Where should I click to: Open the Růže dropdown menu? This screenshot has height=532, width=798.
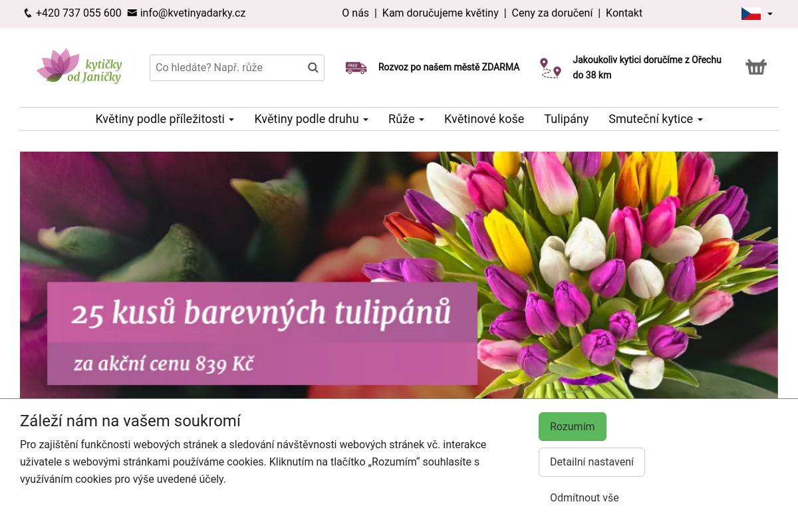(x=406, y=119)
